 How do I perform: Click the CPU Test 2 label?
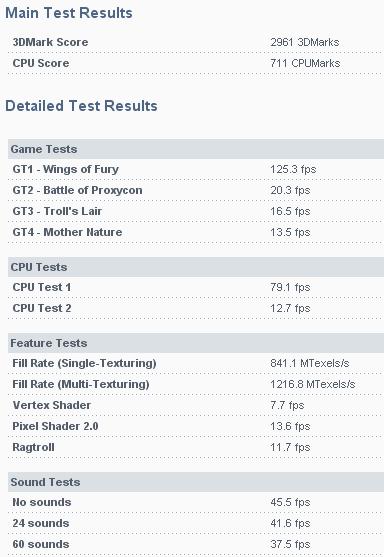pyautogui.click(x=42, y=308)
